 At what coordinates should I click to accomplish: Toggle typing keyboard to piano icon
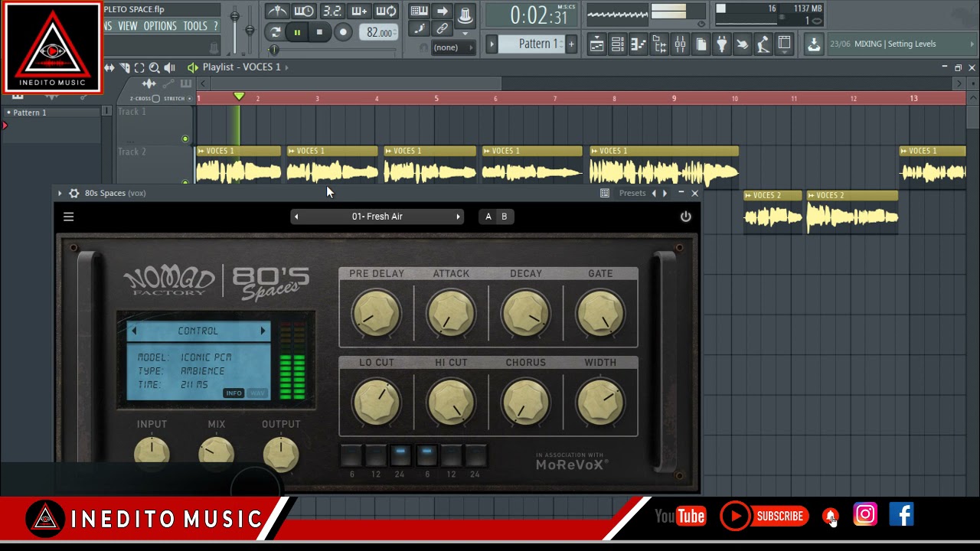[419, 11]
